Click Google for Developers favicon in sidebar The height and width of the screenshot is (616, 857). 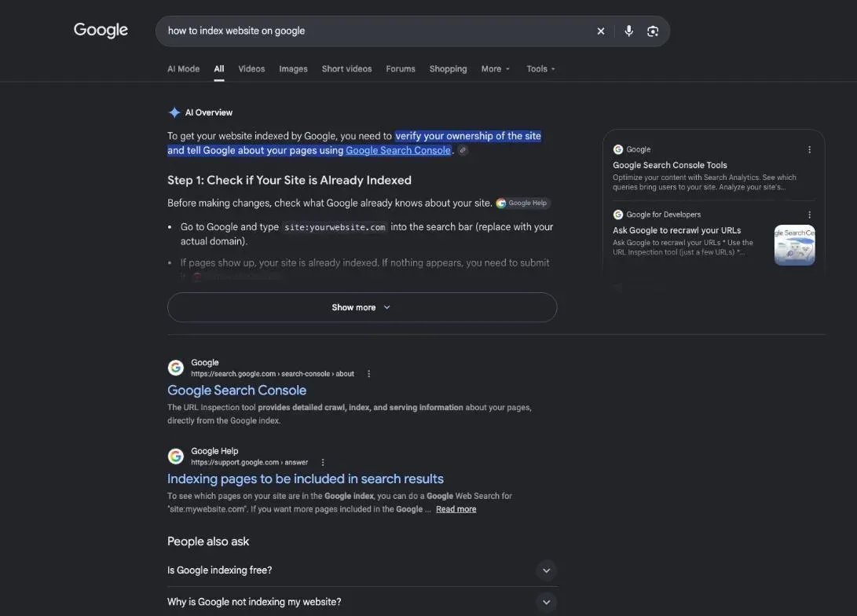tap(618, 214)
